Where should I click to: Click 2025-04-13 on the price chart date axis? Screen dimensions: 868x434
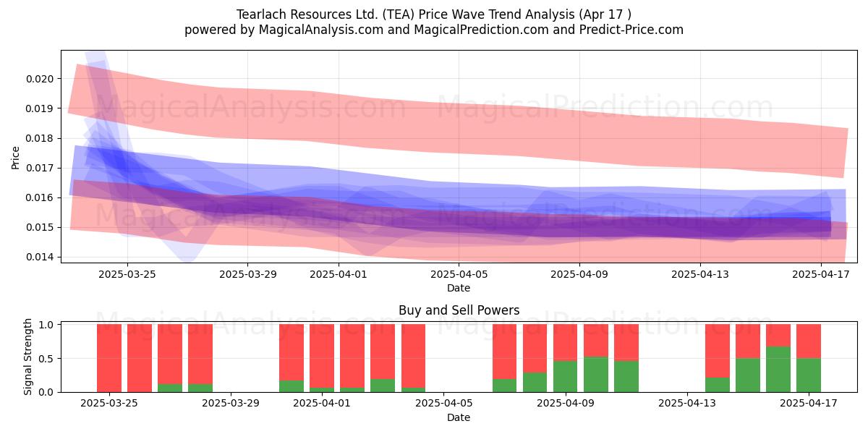tap(700, 274)
